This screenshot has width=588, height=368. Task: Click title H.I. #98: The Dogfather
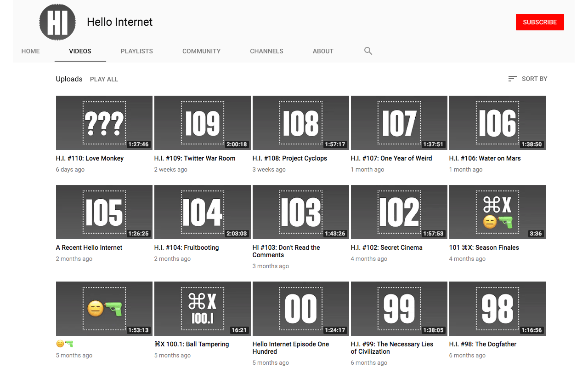(x=483, y=344)
